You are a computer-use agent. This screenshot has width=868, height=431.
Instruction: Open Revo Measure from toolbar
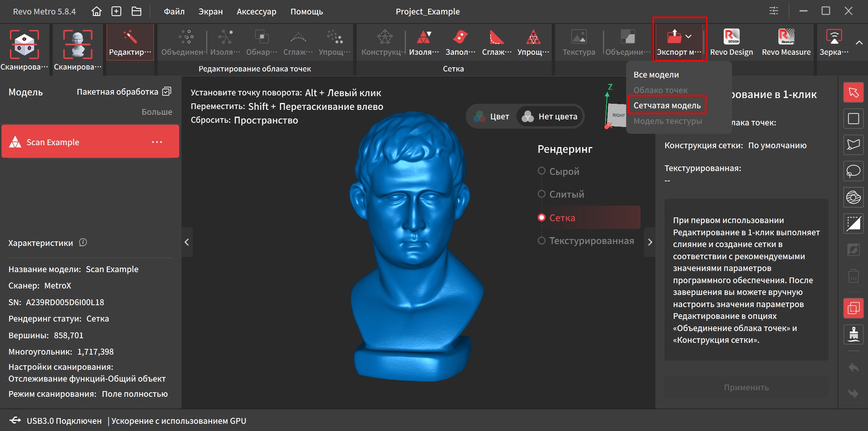(x=786, y=37)
